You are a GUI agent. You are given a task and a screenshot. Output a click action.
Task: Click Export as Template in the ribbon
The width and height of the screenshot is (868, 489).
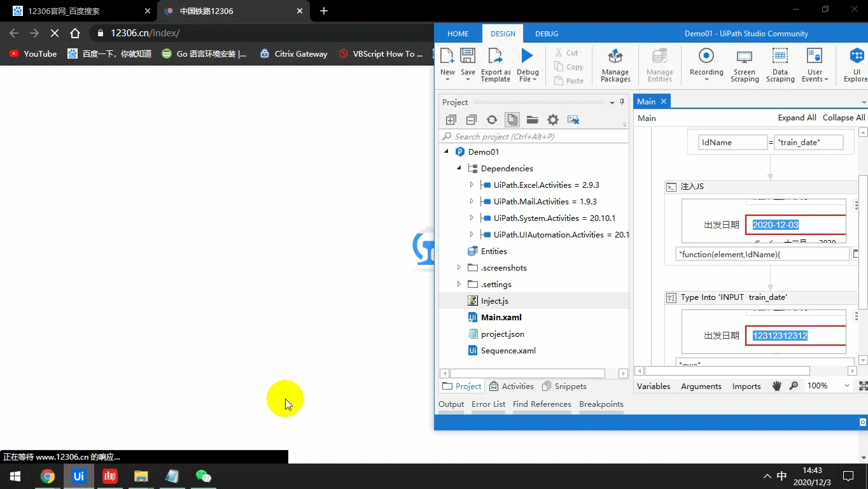(496, 65)
